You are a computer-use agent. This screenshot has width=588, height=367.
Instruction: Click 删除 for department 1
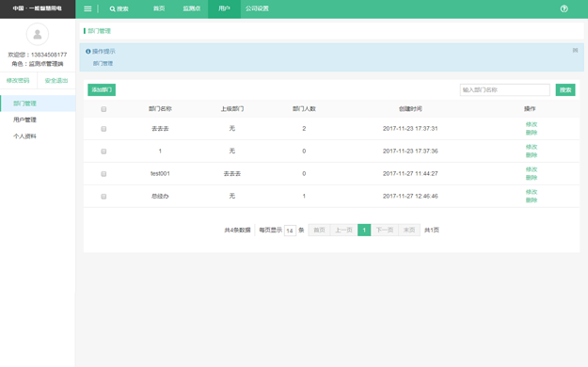pos(532,155)
